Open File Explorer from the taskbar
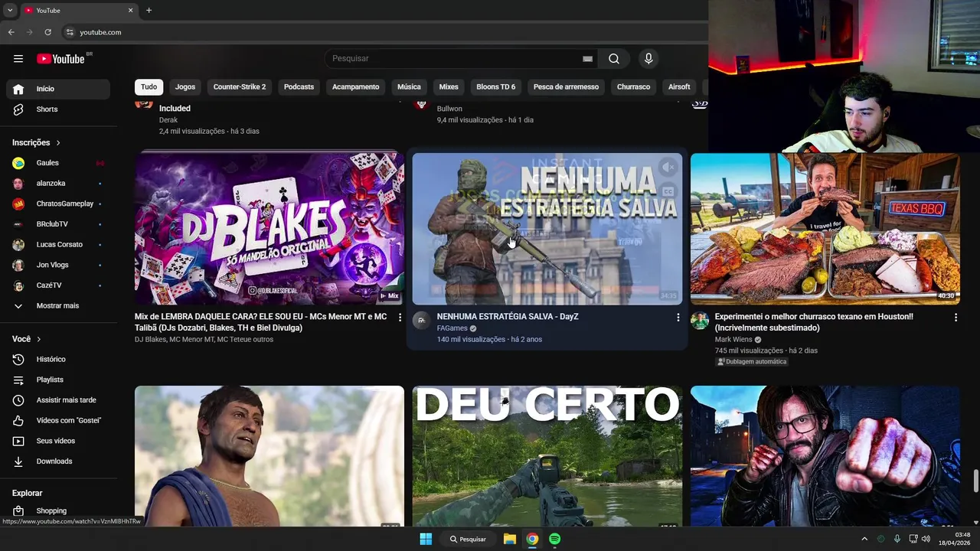980x551 pixels. pos(509,539)
